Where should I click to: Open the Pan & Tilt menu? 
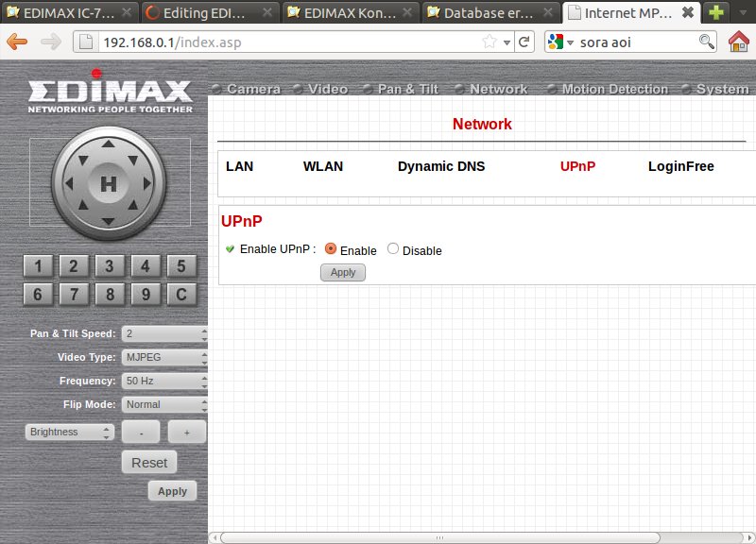click(x=408, y=89)
